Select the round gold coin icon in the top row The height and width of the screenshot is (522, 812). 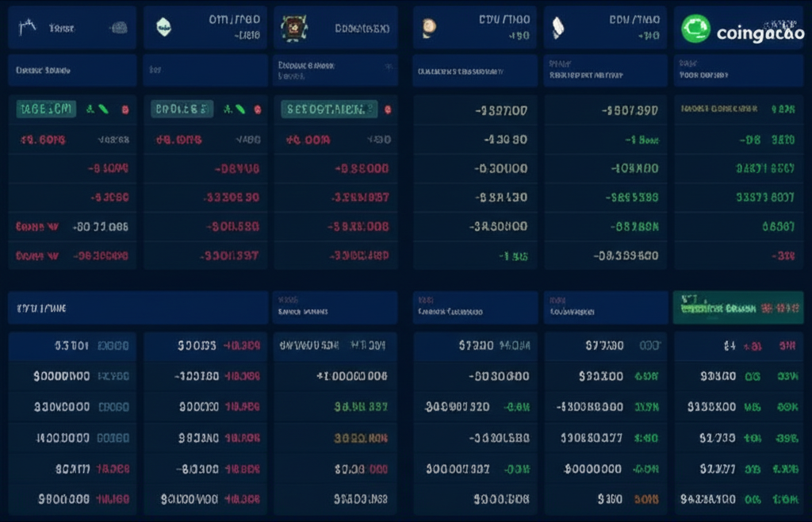(x=429, y=28)
